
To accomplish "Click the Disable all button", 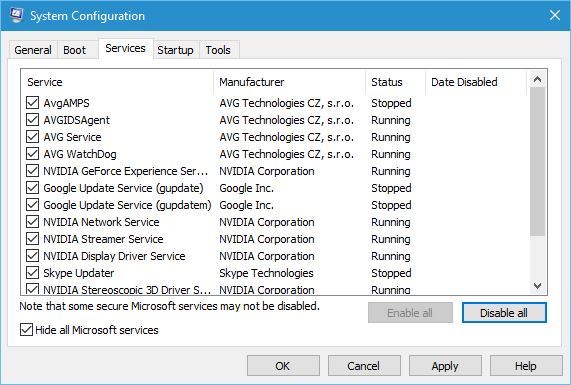I will (504, 313).
